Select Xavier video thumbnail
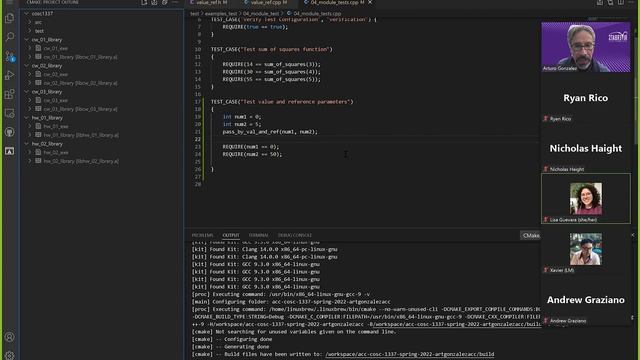This screenshot has width=640, height=360. click(x=586, y=249)
